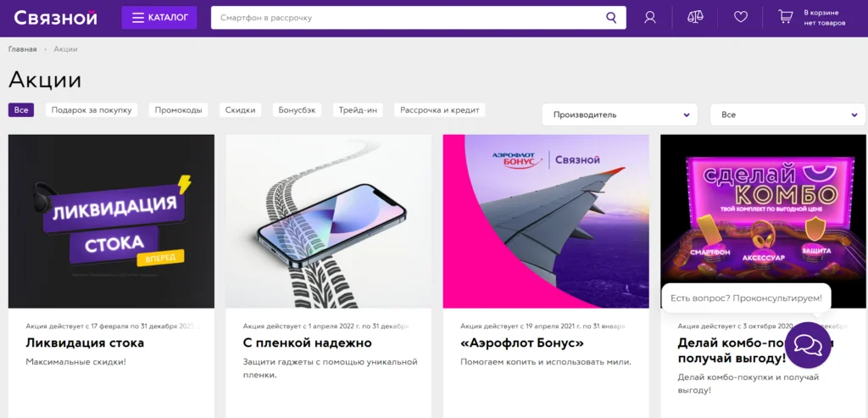The height and width of the screenshot is (418, 868).
Task: Open the shopping cart icon
Action: [786, 17]
